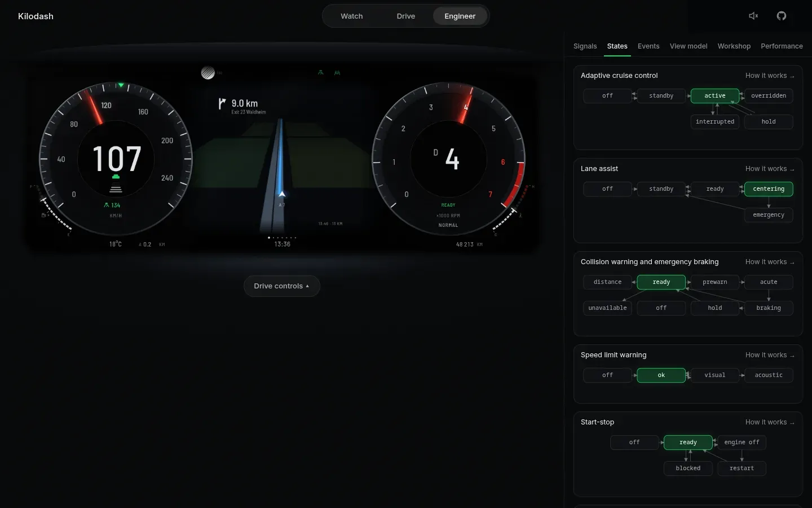
Task: Select the active state in Adaptive cruise control
Action: [x=715, y=96]
